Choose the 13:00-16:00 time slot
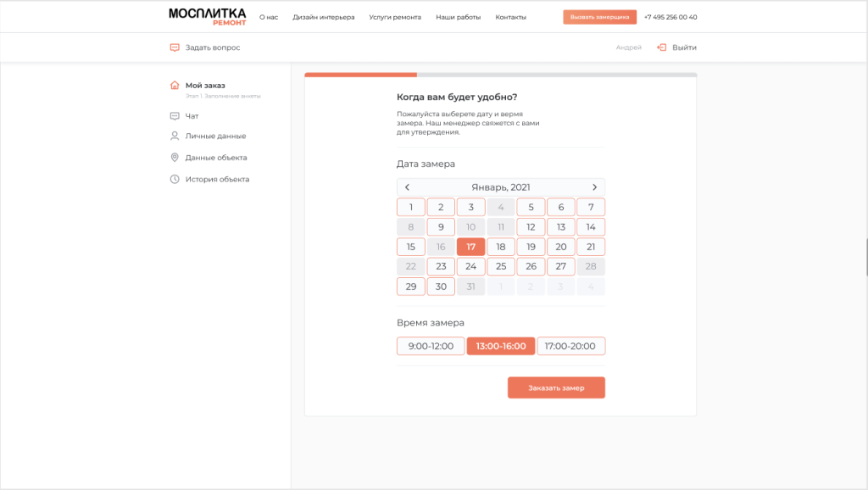 (500, 346)
